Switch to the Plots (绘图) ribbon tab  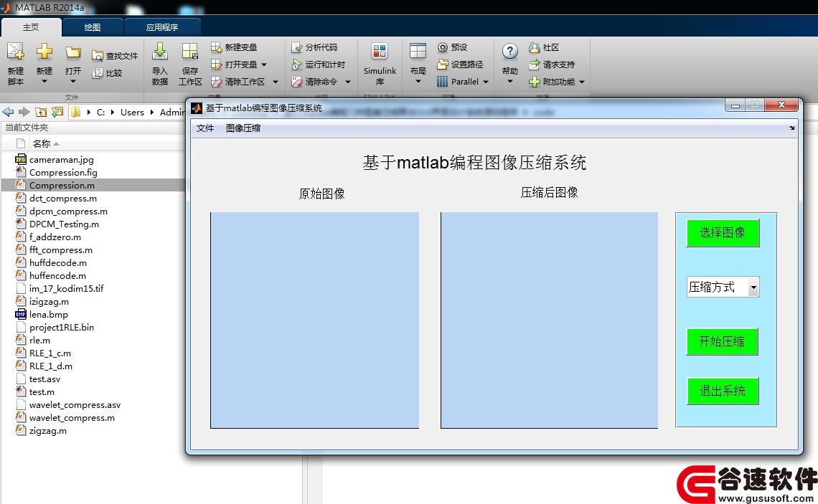click(93, 27)
